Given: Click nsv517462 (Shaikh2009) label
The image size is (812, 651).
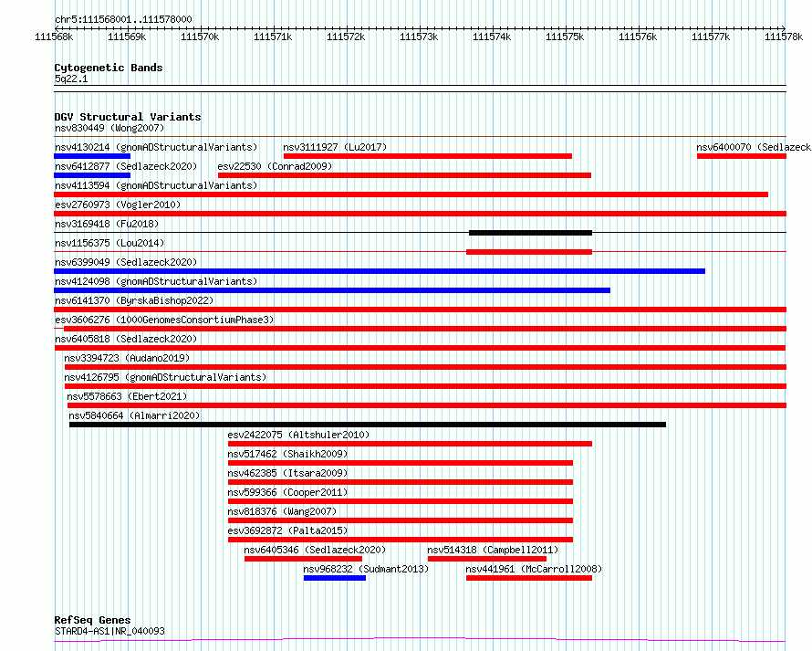Looking at the screenshot, I should (287, 454).
